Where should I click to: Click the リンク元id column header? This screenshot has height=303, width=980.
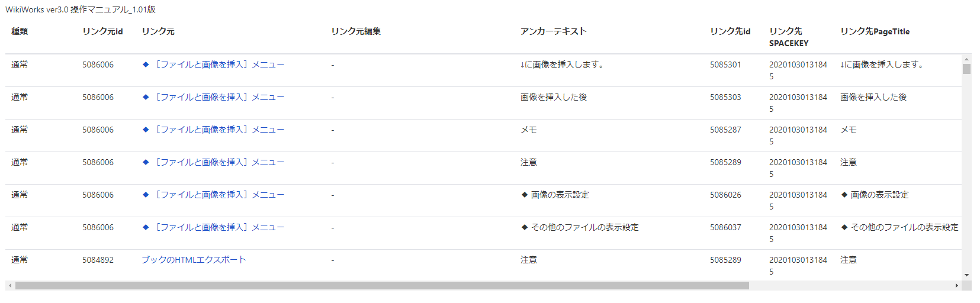click(x=102, y=31)
